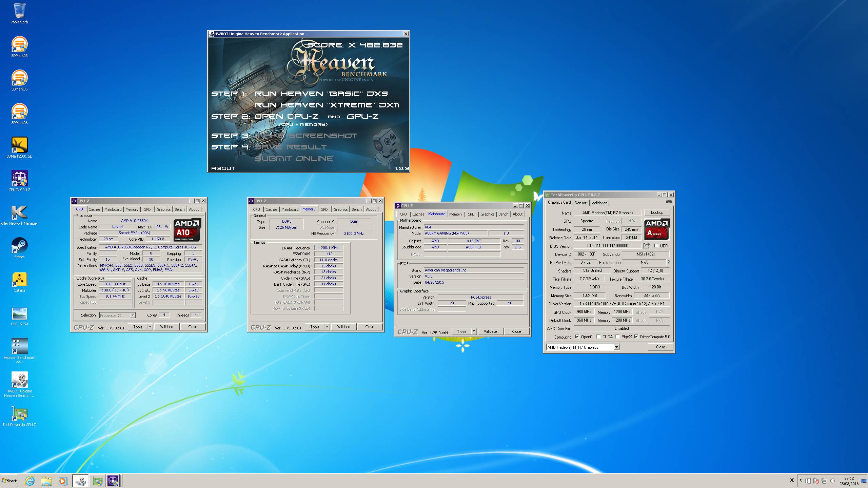Click the DRAM Frequency value field
This screenshot has width=868, height=488.
[x=329, y=248]
